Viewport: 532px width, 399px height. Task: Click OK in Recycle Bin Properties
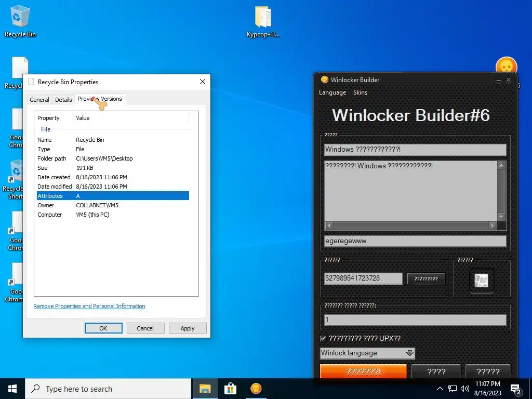103,328
